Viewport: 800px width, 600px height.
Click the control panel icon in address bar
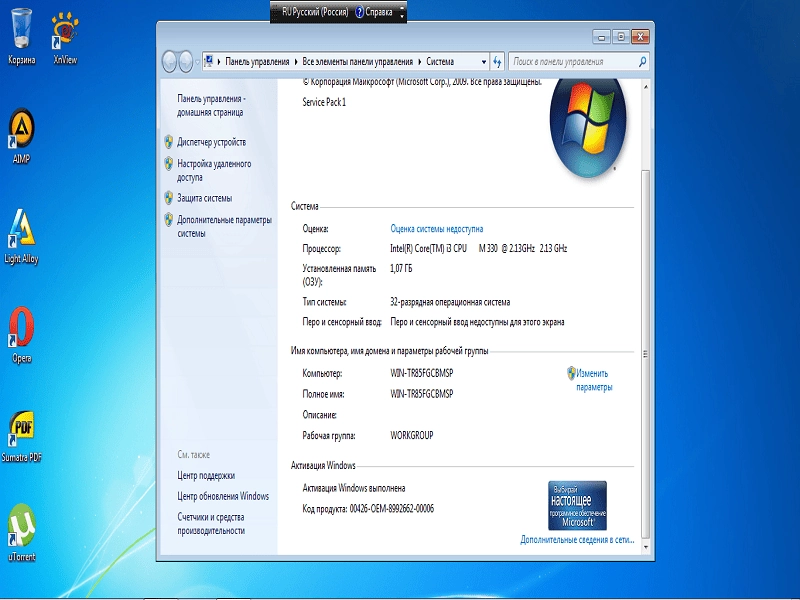point(208,61)
